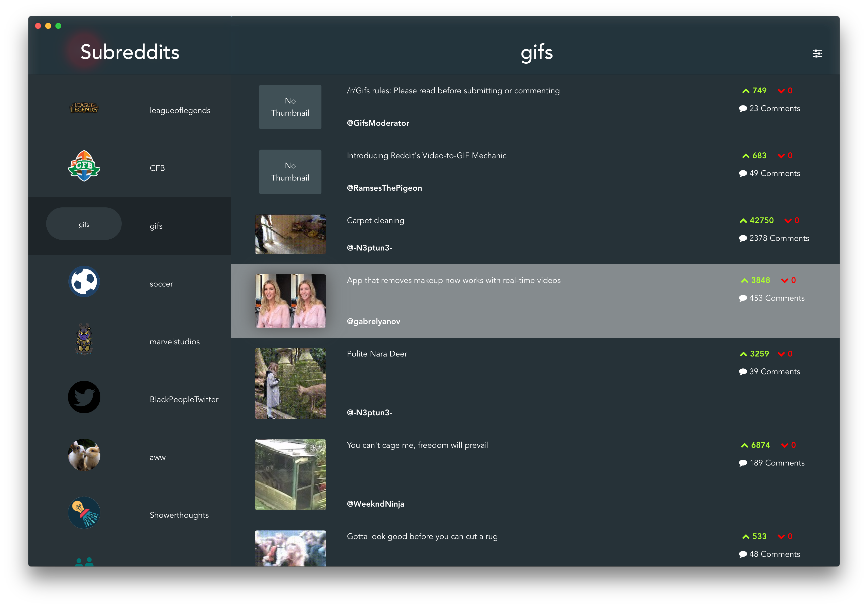868x607 pixels.
Task: Open the aww bunnies subreddit icon
Action: tap(84, 455)
